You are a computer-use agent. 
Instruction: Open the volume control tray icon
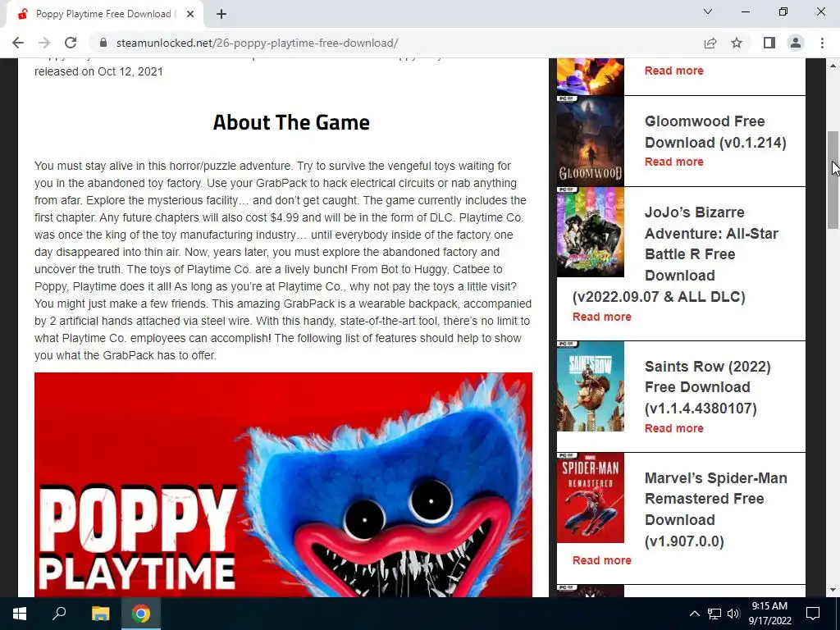[x=733, y=614]
